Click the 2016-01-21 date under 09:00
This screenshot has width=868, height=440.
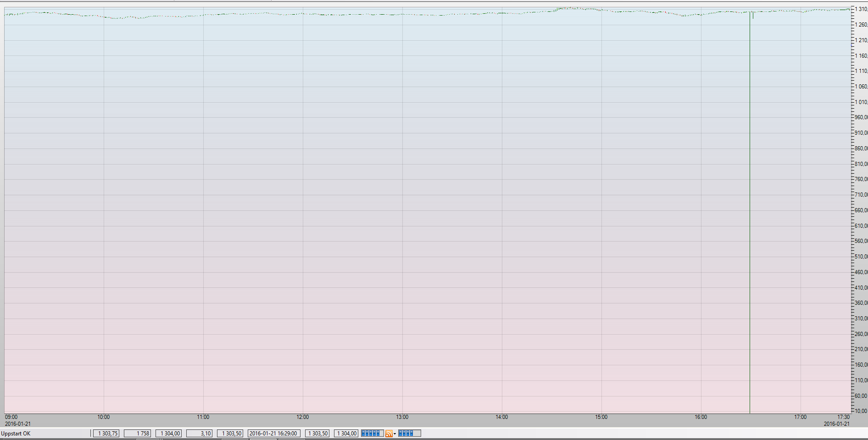(18, 424)
